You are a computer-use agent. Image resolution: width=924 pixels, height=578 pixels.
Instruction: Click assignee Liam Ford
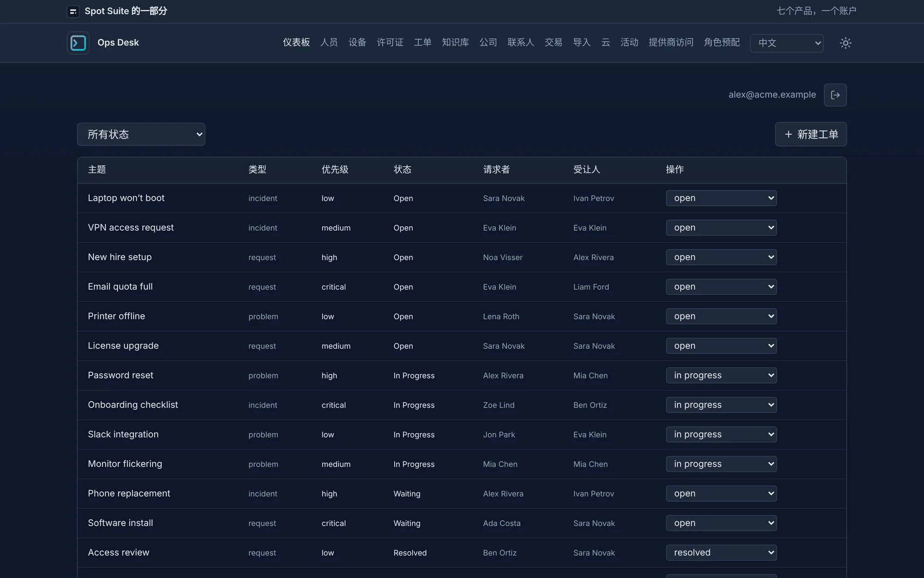point(591,287)
